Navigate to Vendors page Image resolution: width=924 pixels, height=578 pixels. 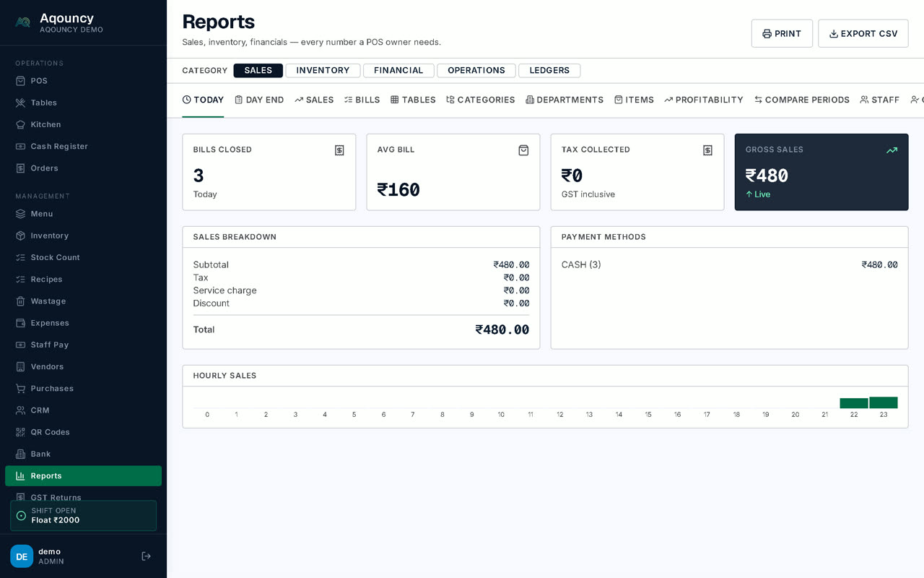(83, 367)
